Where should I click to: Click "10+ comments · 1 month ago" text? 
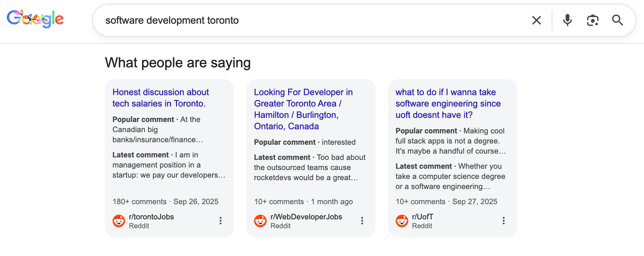pyautogui.click(x=304, y=202)
